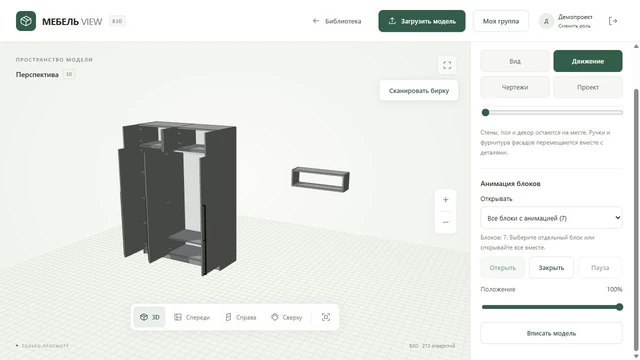Open the Чертежи tab
The width and height of the screenshot is (640, 360).
515,87
